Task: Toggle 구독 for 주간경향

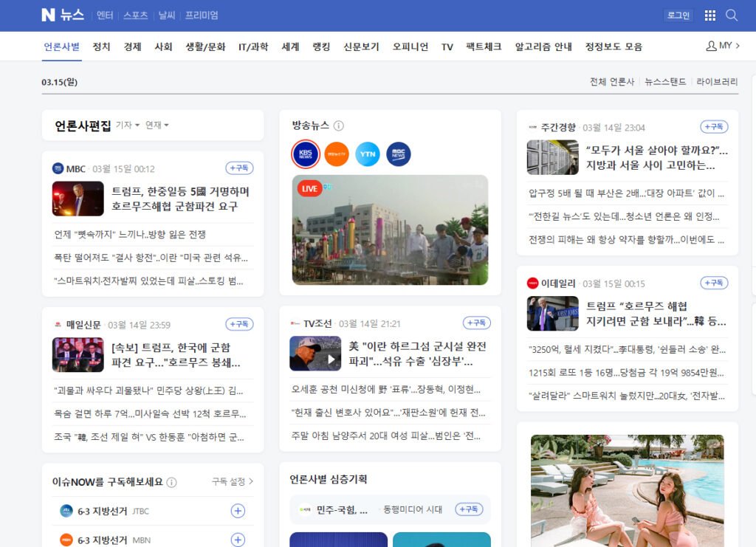Action: [x=714, y=127]
